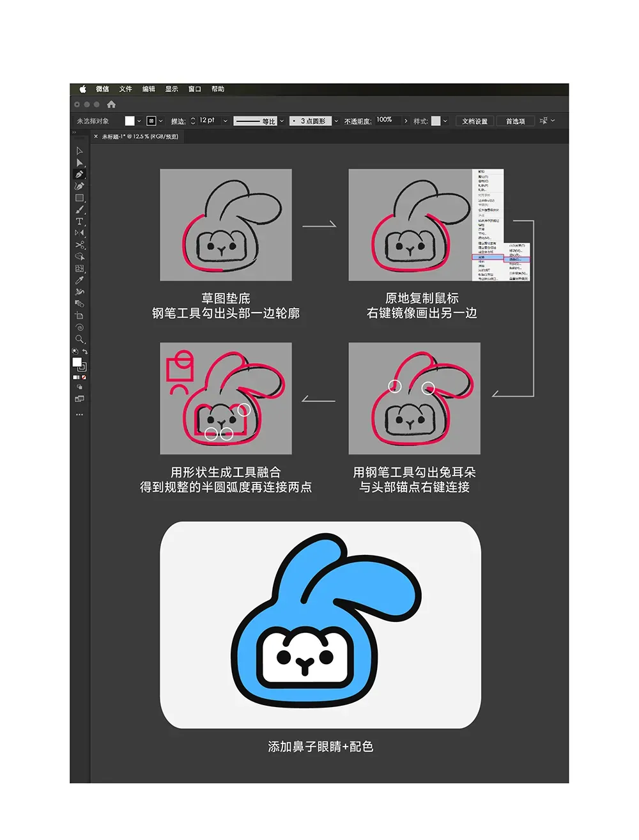The width and height of the screenshot is (639, 840).
Task: Open the stroke weight dropdown
Action: (x=225, y=121)
